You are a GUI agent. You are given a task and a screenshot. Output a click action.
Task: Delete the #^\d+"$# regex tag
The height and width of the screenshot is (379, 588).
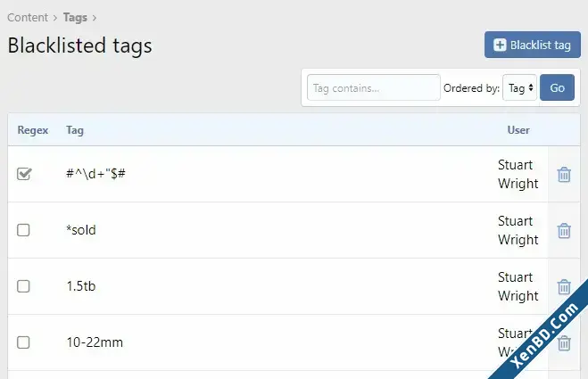pyautogui.click(x=564, y=174)
